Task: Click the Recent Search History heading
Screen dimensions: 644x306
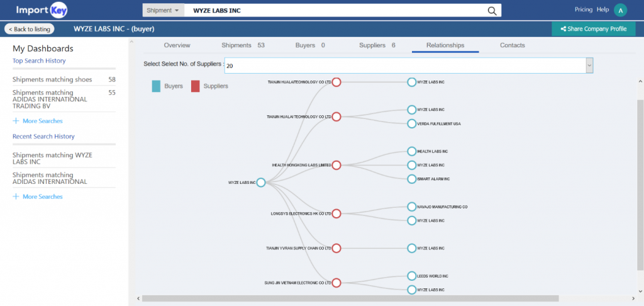Action: [x=43, y=137]
